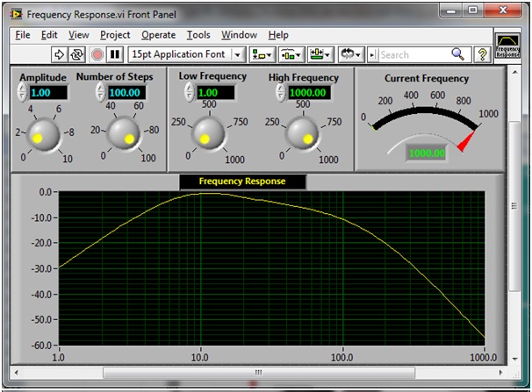Click the Frequency Response VI icon
The height and width of the screenshot is (392, 532).
tap(507, 46)
